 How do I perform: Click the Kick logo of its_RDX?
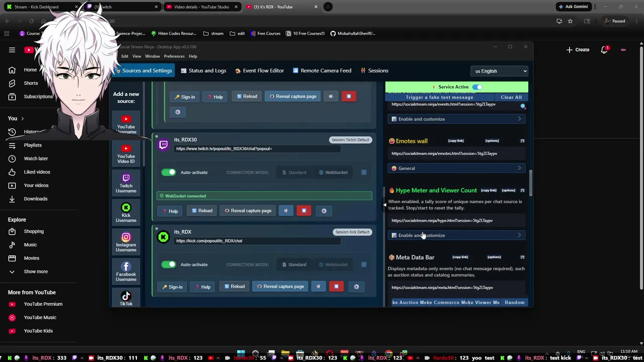pos(163,237)
